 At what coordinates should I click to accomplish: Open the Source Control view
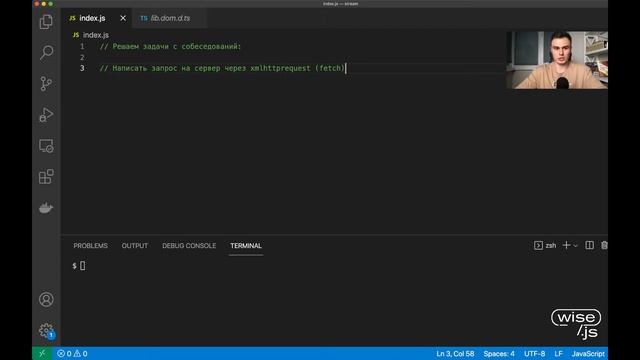point(46,84)
